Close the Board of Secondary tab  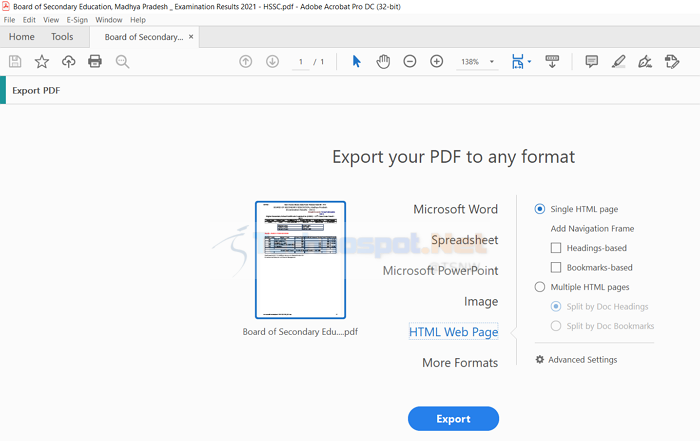tap(191, 37)
